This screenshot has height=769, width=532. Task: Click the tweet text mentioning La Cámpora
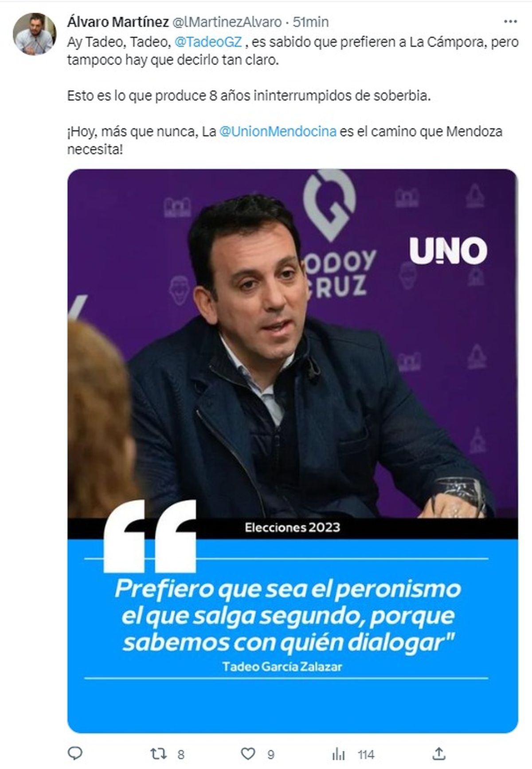pos(293,51)
